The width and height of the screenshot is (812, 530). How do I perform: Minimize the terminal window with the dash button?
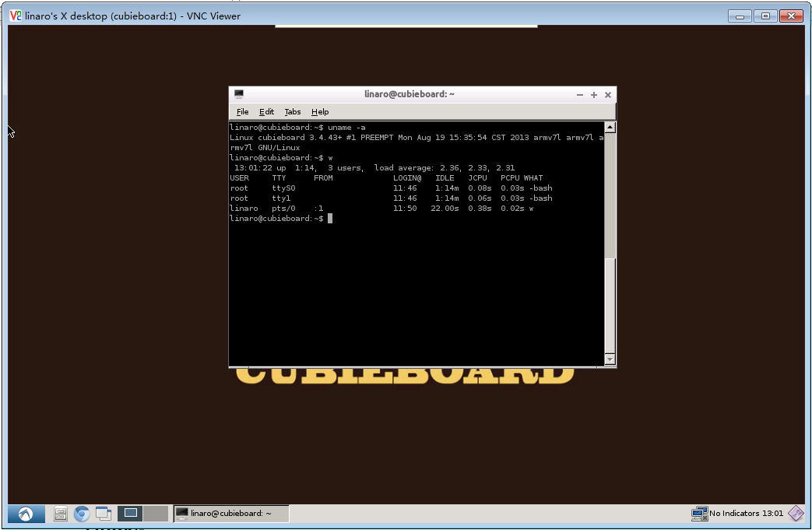580,95
